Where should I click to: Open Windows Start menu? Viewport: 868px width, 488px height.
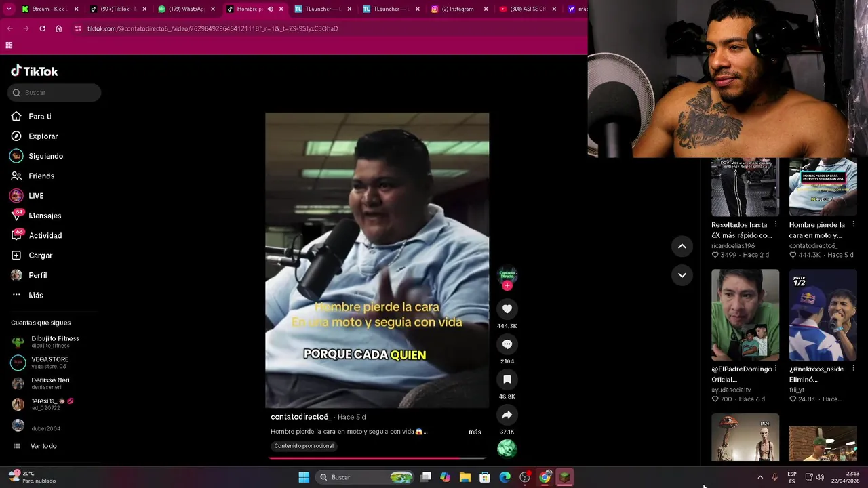click(x=304, y=477)
